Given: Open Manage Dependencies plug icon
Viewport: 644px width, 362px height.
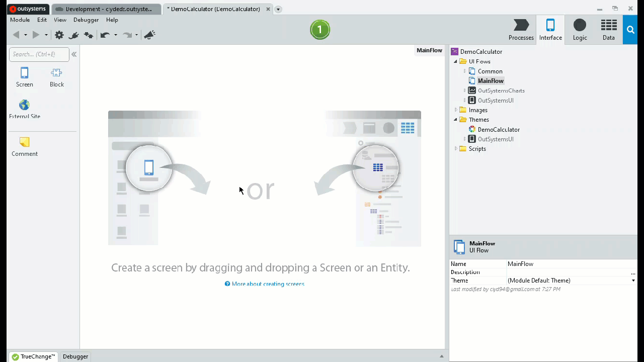Looking at the screenshot, I should pyautogui.click(x=74, y=35).
